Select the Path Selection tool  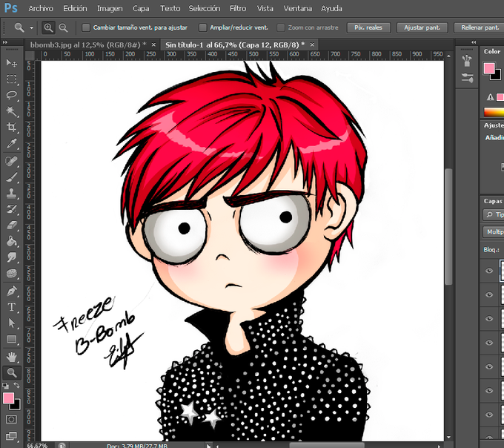coord(12,323)
